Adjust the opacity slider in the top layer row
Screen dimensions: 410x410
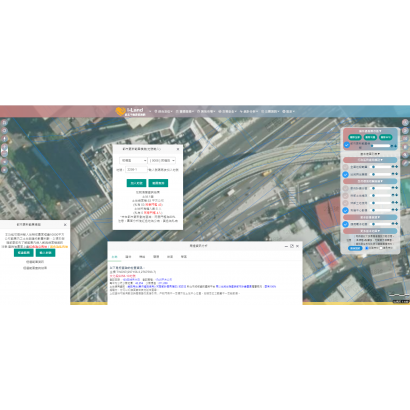(381, 146)
